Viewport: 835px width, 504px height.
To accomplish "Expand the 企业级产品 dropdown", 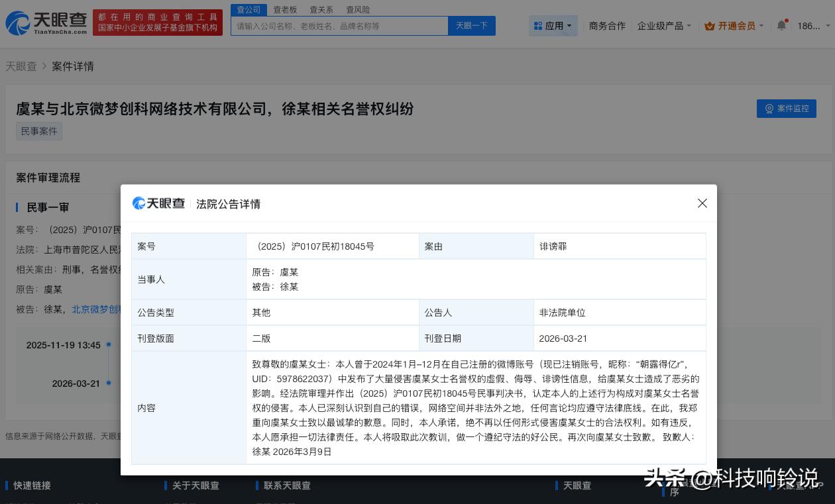I will click(663, 25).
